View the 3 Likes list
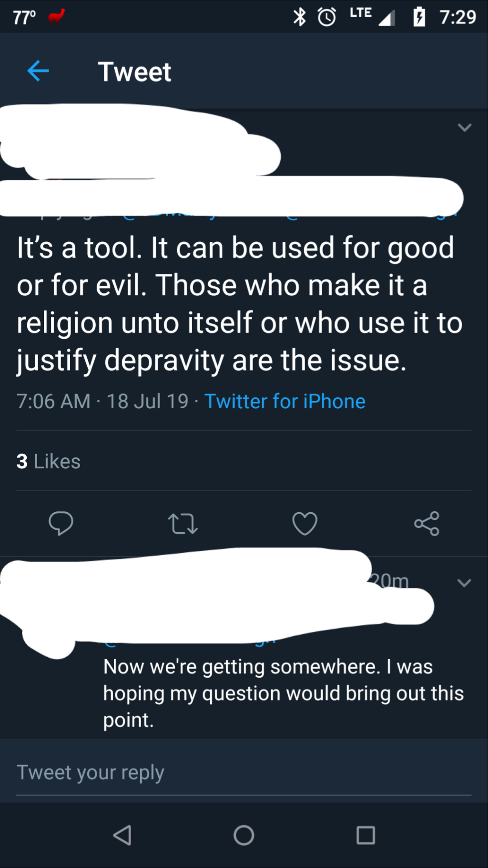Image resolution: width=488 pixels, height=868 pixels. click(49, 461)
